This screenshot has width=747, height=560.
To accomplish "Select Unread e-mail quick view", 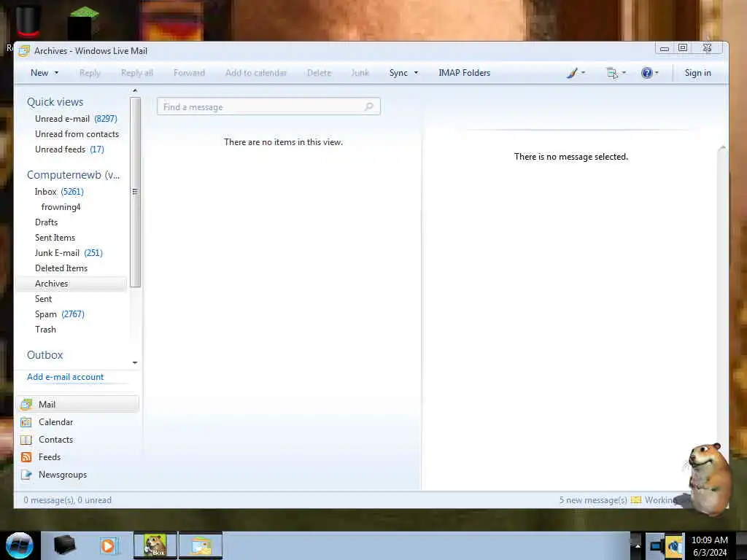I will (x=76, y=119).
